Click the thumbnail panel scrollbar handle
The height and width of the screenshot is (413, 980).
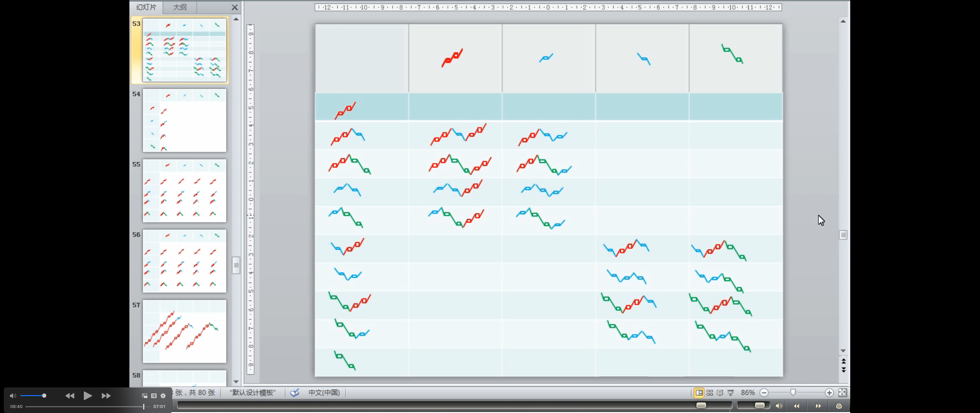[236, 265]
